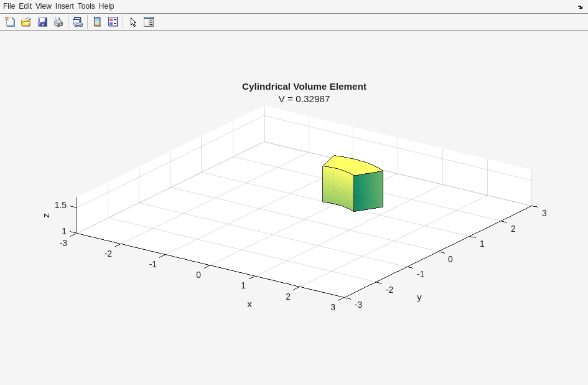The height and width of the screenshot is (385, 588).
Task: Insert a colorbar from the toolbar
Action: coord(97,22)
